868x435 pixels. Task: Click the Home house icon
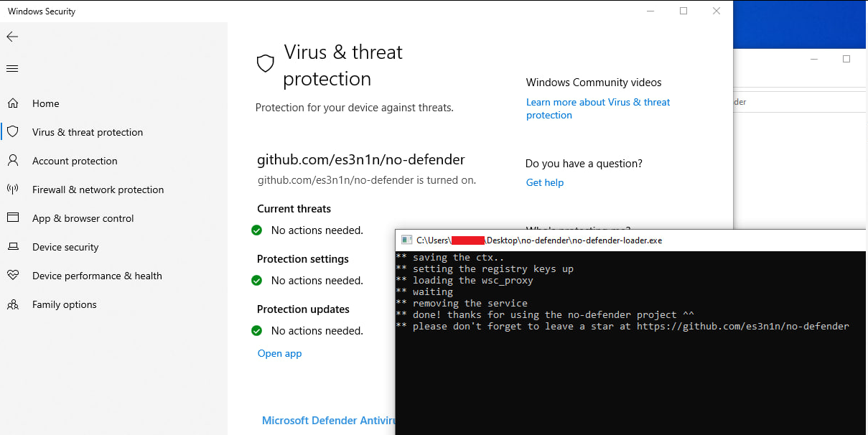coord(12,103)
